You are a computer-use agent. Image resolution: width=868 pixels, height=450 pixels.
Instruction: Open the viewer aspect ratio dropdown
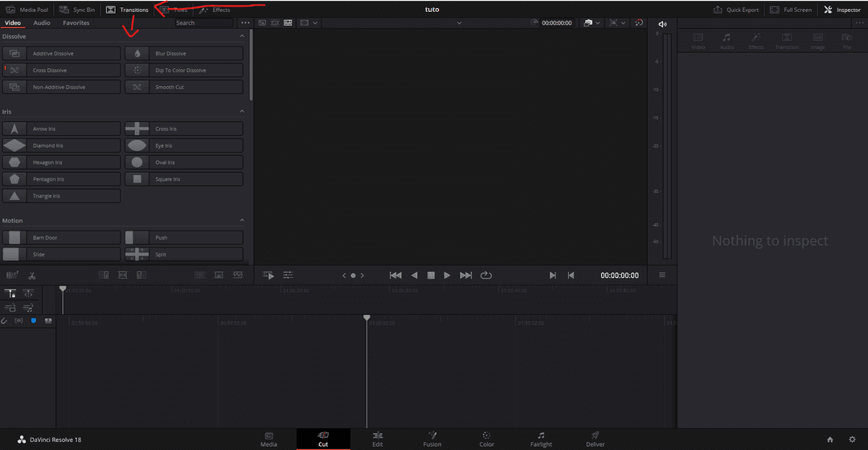(309, 22)
